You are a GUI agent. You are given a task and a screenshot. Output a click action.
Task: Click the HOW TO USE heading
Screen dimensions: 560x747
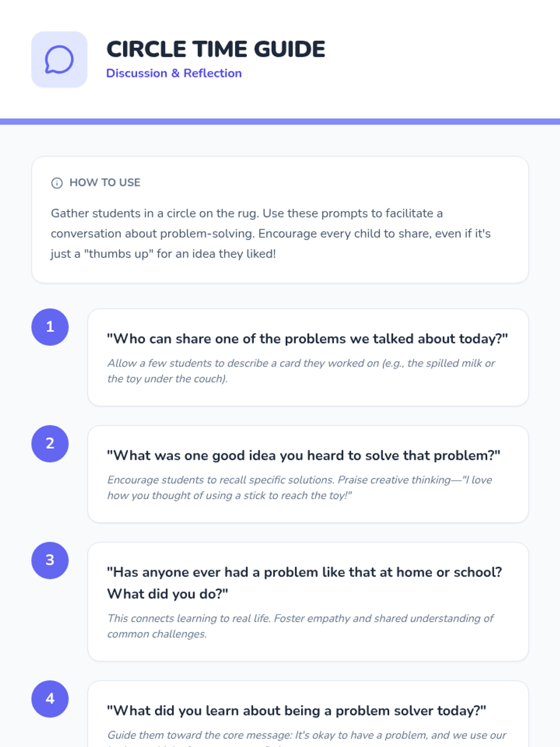pyautogui.click(x=105, y=183)
